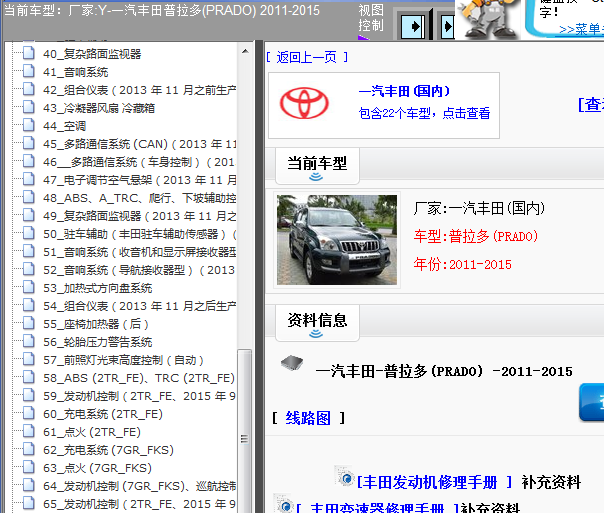Click tree scrollbar up arrow
Viewport: 604px width, 513px height.
[245, 51]
